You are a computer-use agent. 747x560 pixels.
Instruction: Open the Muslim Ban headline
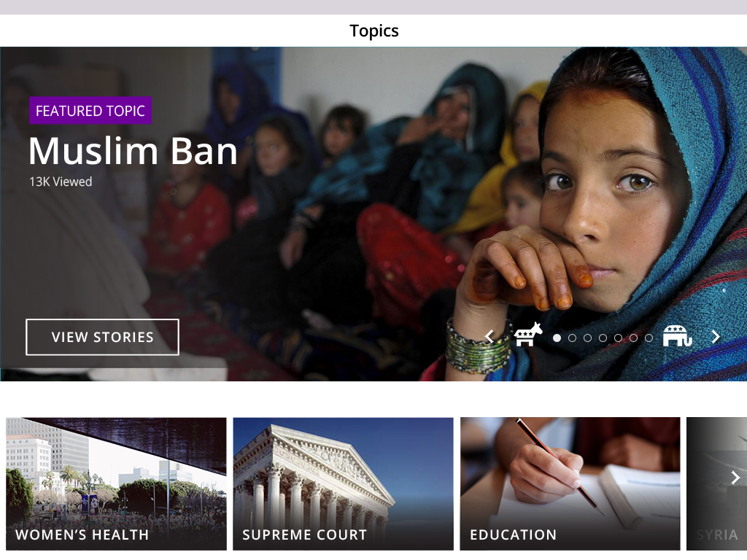click(133, 151)
